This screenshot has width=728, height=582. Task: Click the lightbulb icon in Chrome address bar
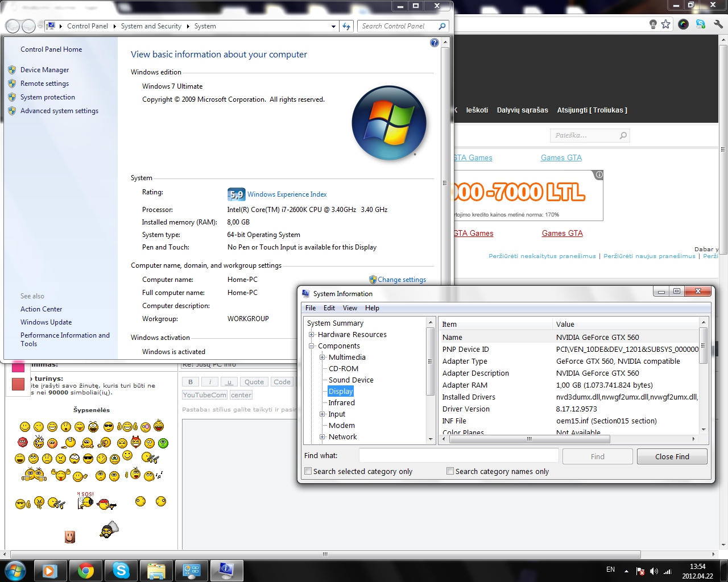click(653, 24)
